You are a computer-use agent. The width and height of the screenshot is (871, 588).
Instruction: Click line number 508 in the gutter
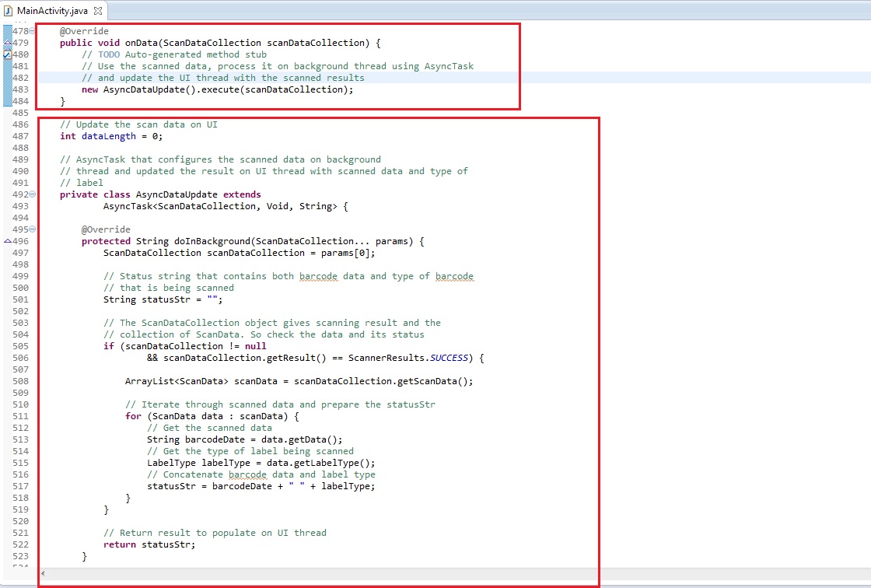pos(20,381)
